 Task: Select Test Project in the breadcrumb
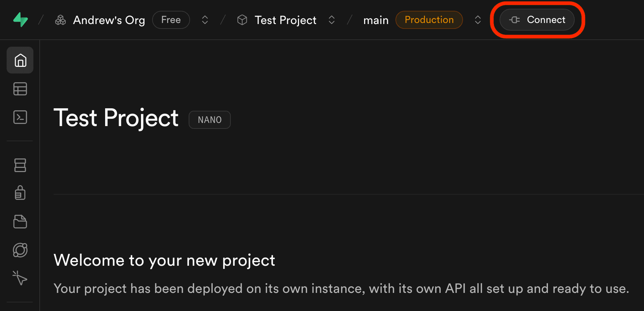click(285, 20)
